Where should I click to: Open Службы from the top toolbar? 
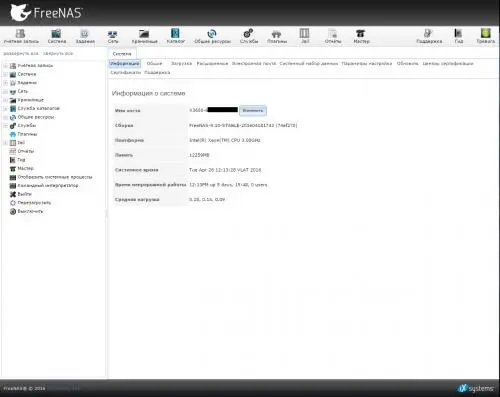[249, 36]
